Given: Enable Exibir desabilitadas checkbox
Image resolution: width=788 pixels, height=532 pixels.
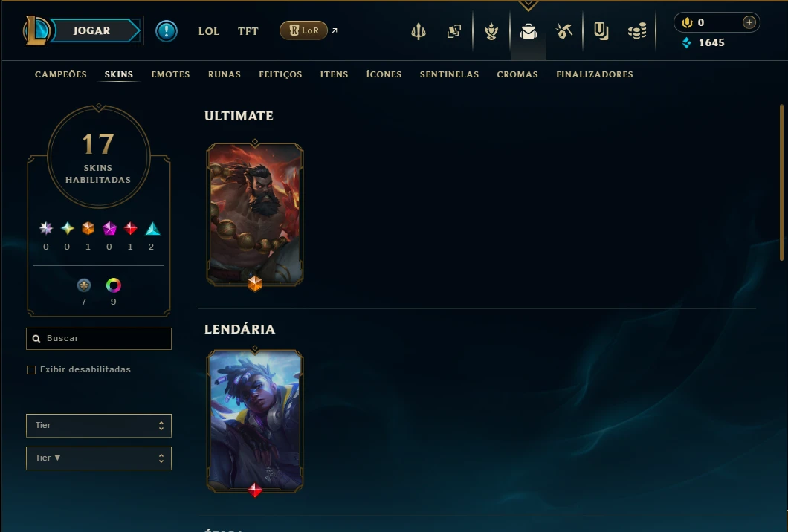Looking at the screenshot, I should click(31, 370).
